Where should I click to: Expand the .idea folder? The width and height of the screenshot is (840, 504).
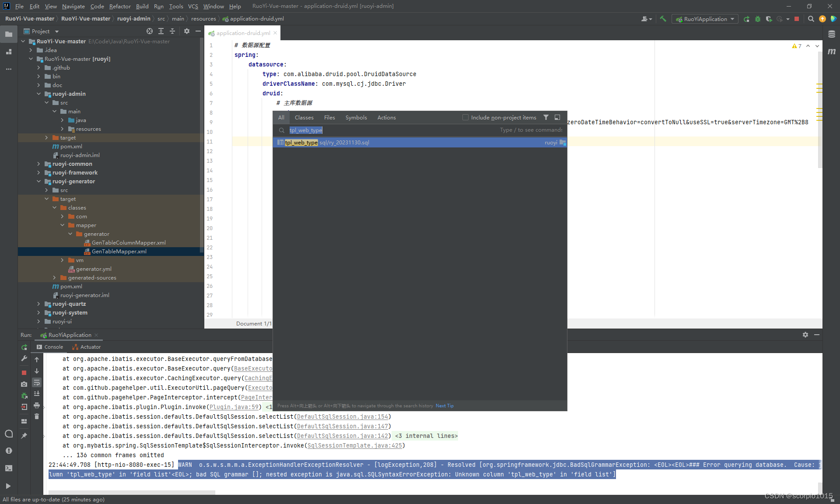(31, 50)
